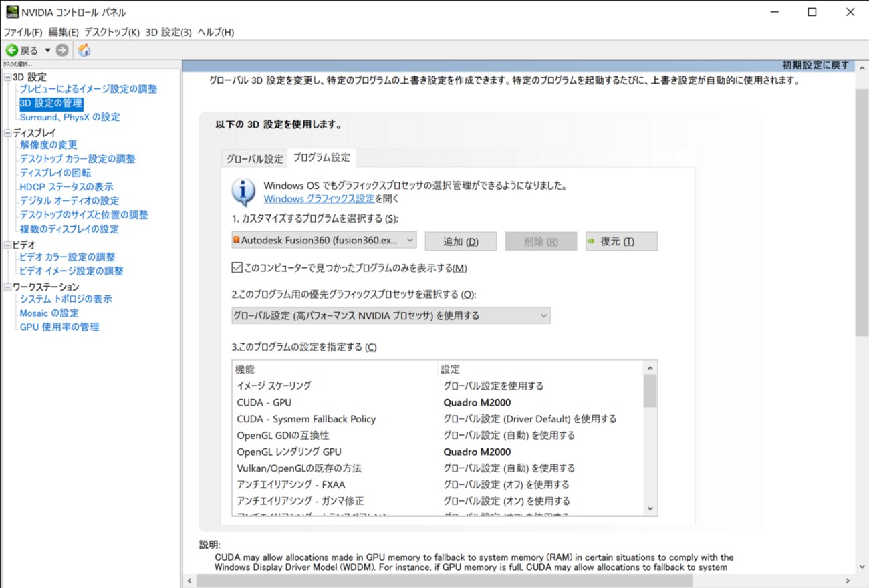This screenshot has height=588, width=869.
Task: Select the OpenGL GDIの互換性 row
Action: pos(437,435)
